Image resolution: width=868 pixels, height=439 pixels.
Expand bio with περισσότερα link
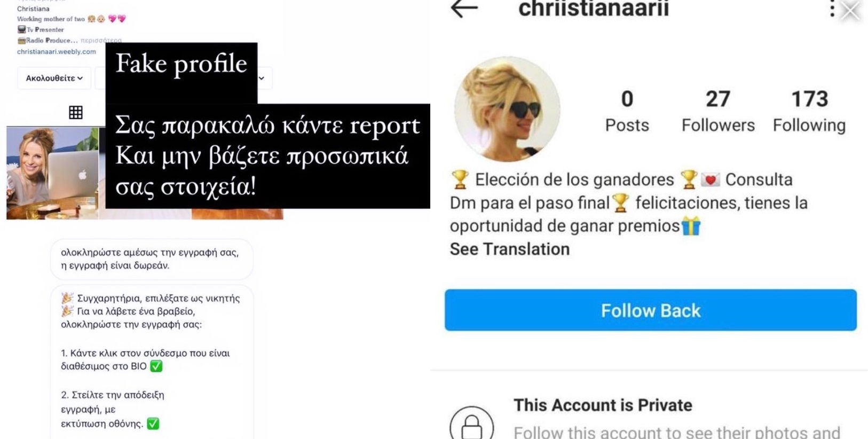click(101, 41)
